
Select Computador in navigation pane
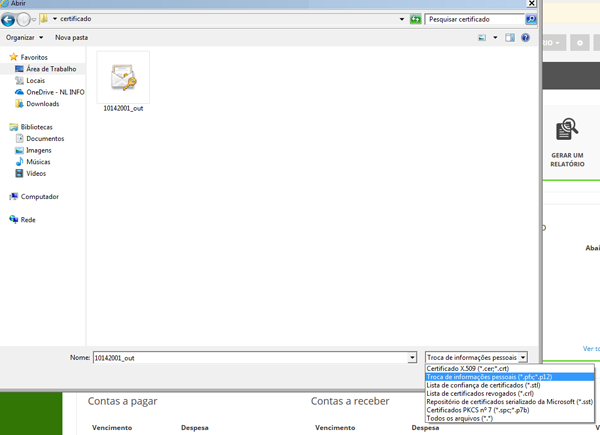pyautogui.click(x=34, y=197)
